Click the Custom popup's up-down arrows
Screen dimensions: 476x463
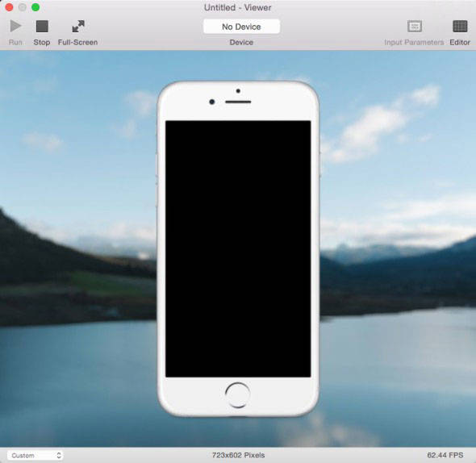(59, 456)
